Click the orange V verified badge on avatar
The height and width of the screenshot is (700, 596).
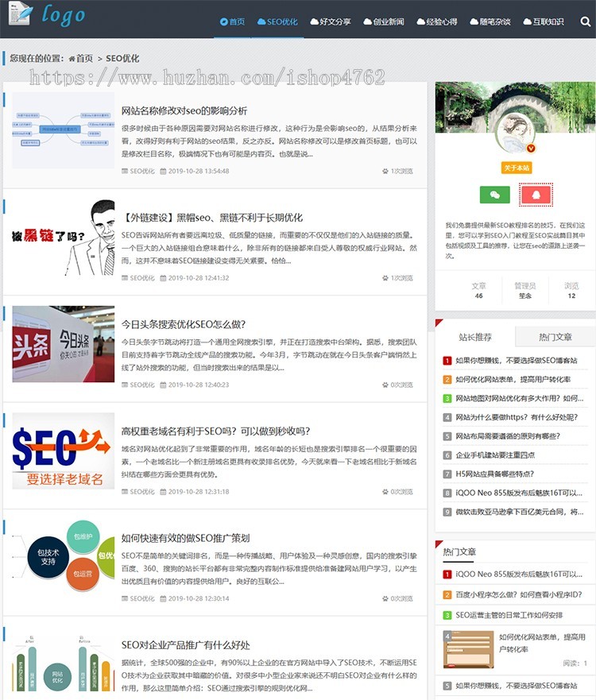[x=532, y=148]
